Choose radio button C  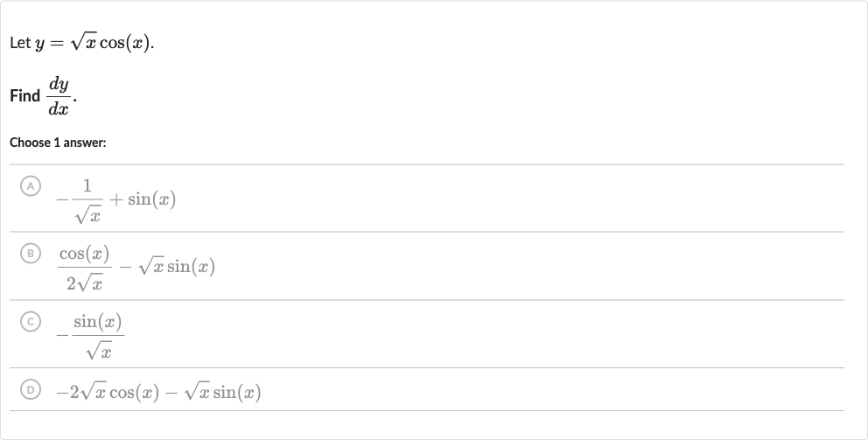[x=31, y=322]
